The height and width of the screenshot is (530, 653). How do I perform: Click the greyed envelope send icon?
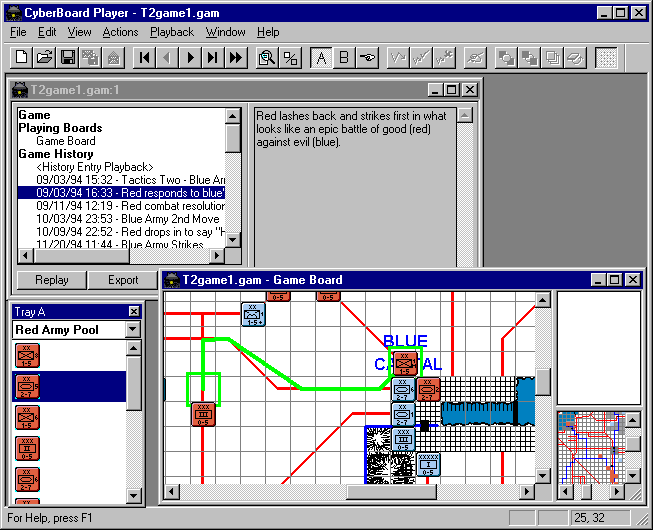[x=113, y=57]
